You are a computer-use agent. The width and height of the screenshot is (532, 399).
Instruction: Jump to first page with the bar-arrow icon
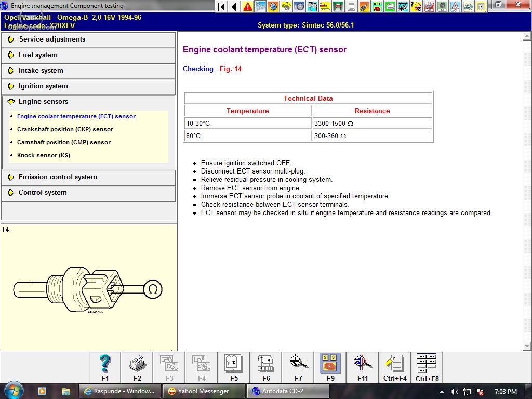tap(221, 6)
